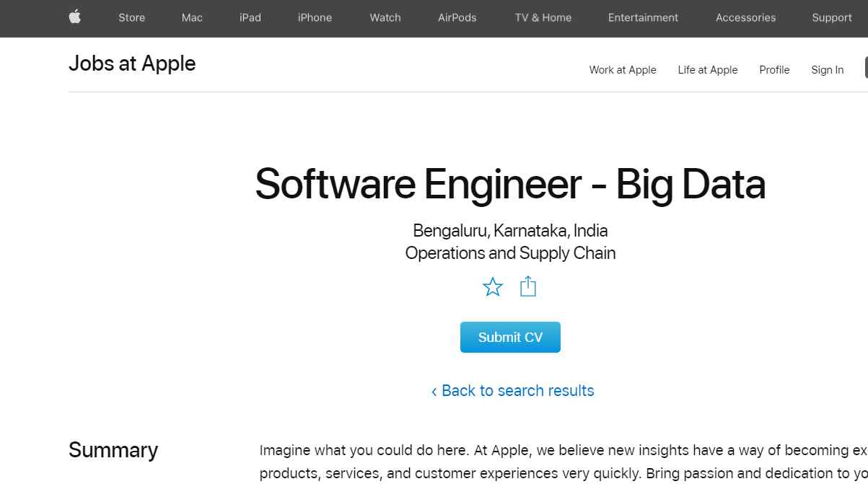
Task: Open the Entertainment menu item
Action: [x=644, y=17]
